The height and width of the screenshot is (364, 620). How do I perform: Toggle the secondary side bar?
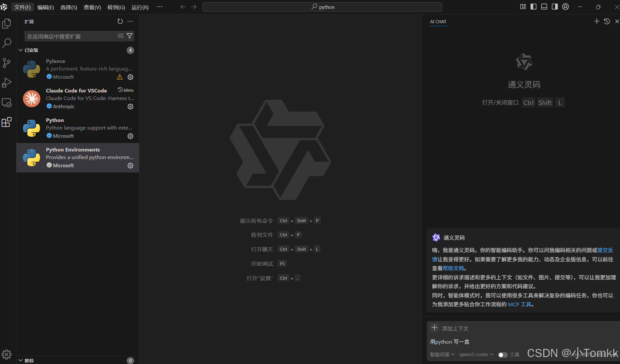click(x=555, y=7)
